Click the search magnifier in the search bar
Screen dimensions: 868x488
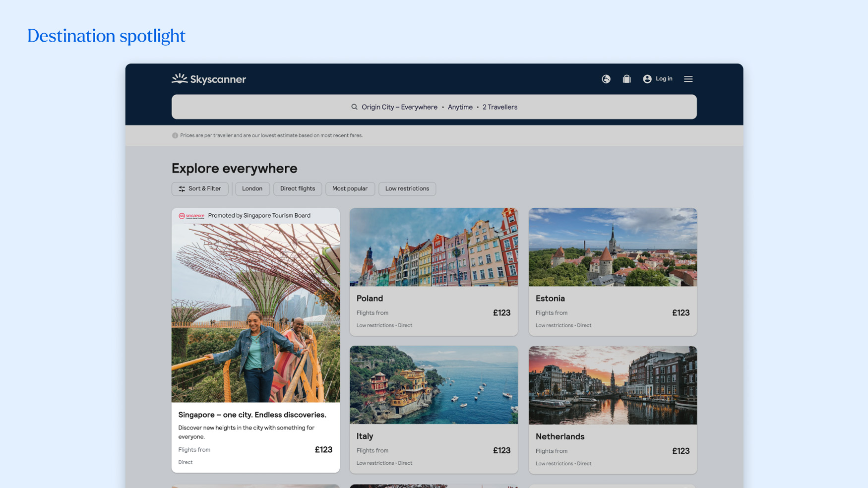coord(354,107)
